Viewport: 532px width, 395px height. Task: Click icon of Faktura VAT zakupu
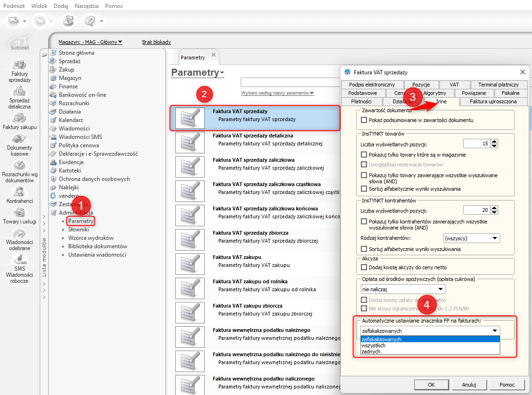click(x=190, y=264)
